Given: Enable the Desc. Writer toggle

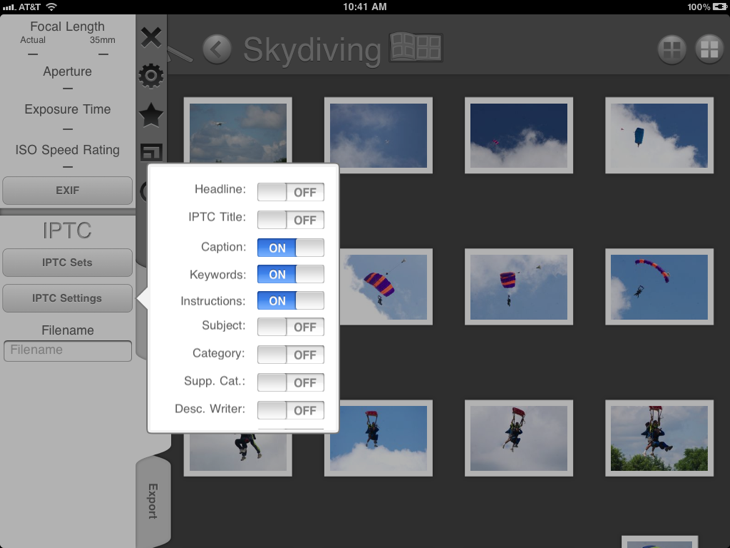Looking at the screenshot, I should tap(290, 410).
